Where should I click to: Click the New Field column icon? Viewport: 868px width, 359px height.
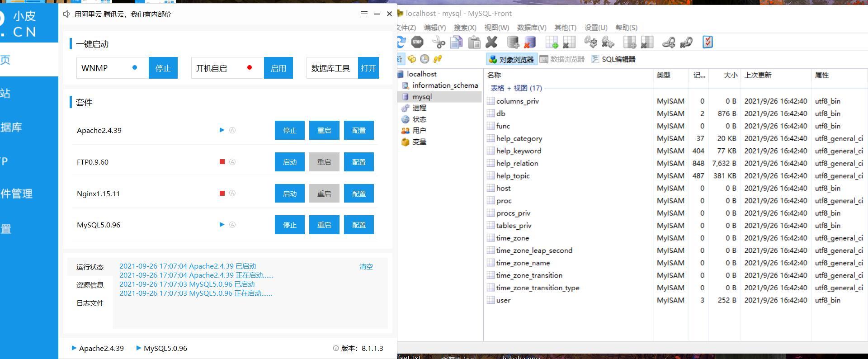(629, 43)
